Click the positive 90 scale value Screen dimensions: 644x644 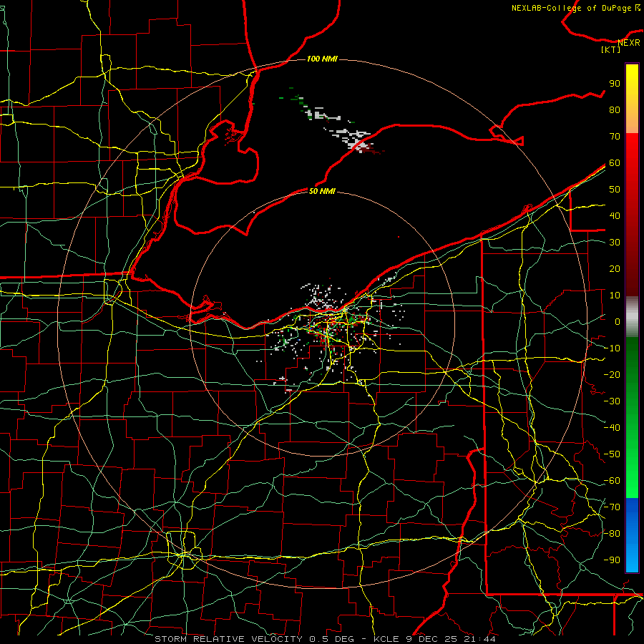point(615,84)
